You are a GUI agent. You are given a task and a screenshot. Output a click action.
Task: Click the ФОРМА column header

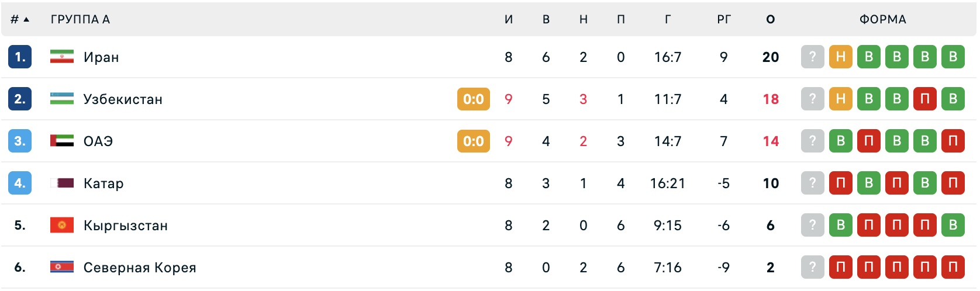click(x=883, y=19)
